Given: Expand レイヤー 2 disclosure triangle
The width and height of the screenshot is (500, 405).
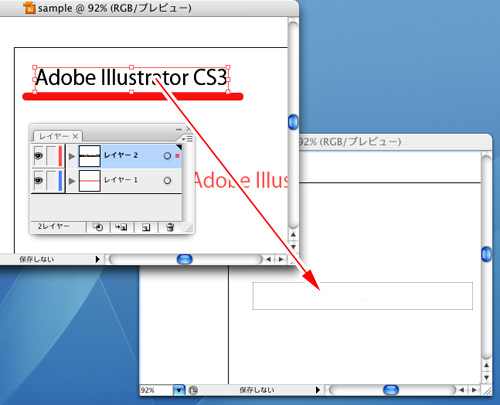Looking at the screenshot, I should pyautogui.click(x=72, y=156).
